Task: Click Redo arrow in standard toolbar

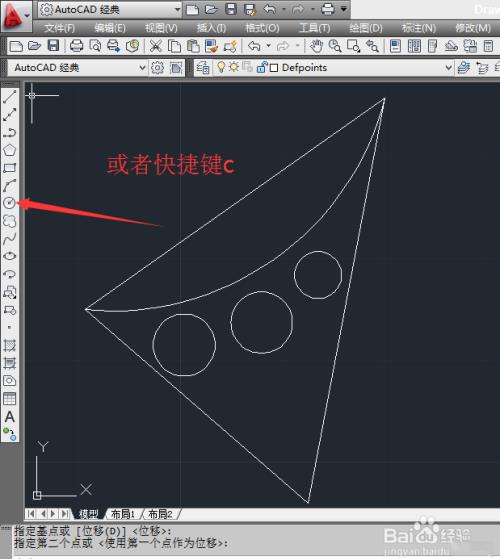Action: (283, 46)
